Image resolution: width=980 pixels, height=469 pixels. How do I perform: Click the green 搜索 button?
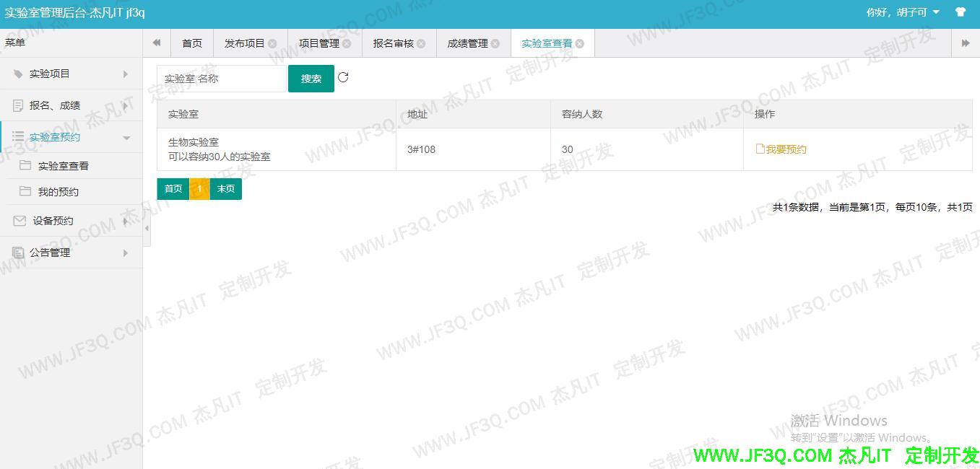311,79
